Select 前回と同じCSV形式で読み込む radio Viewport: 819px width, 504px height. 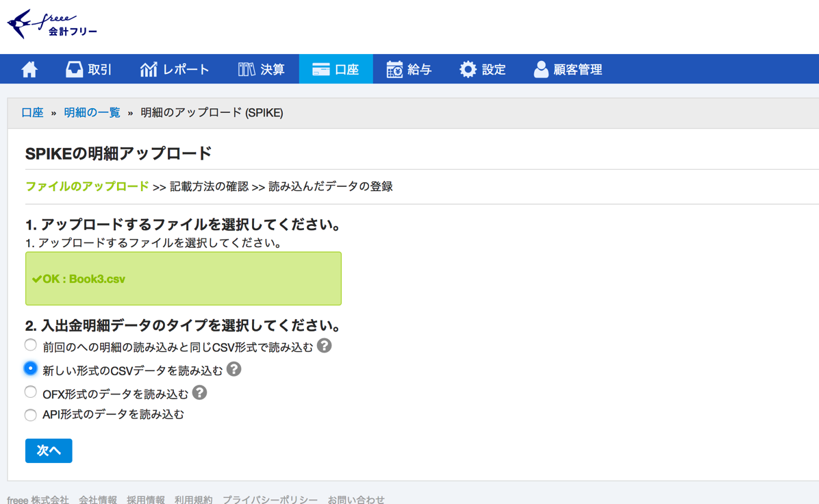click(30, 344)
